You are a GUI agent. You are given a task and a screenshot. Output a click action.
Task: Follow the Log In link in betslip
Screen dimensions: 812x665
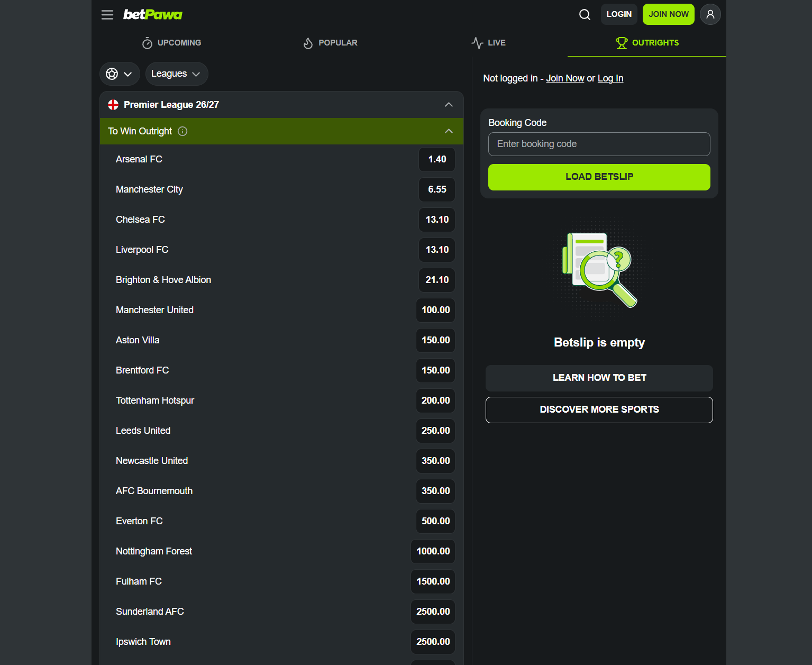coord(610,78)
